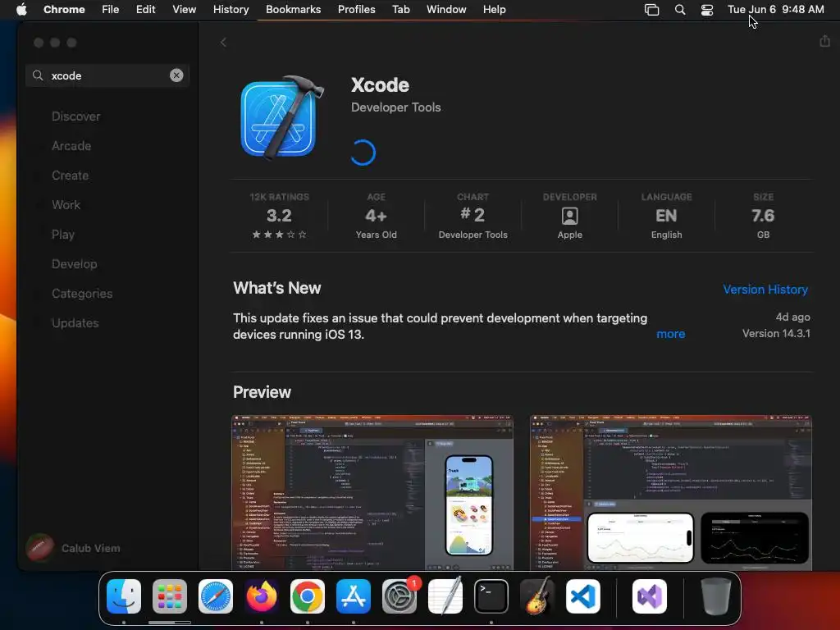Screen dimensions: 840x630
Task: Open the Help menu
Action: point(494,10)
